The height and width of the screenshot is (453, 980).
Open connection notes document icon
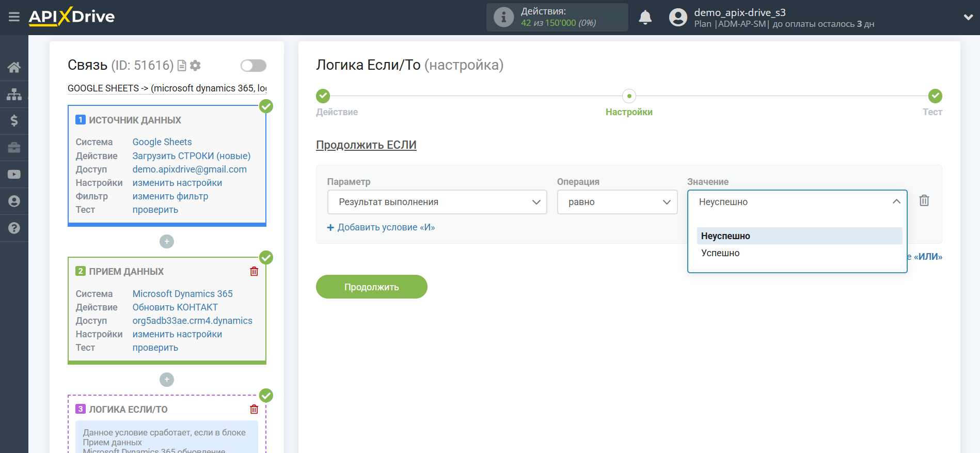182,66
